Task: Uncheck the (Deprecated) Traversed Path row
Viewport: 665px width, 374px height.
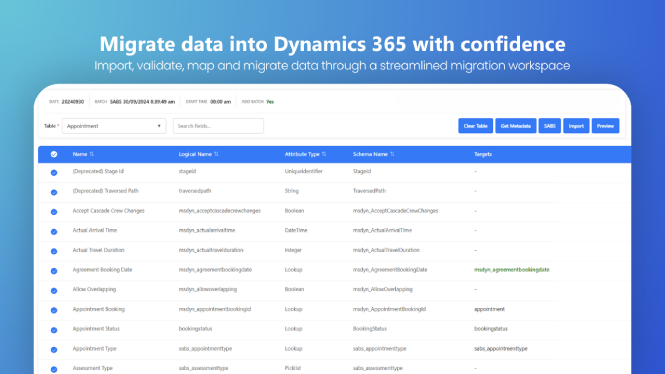Action: click(x=54, y=193)
